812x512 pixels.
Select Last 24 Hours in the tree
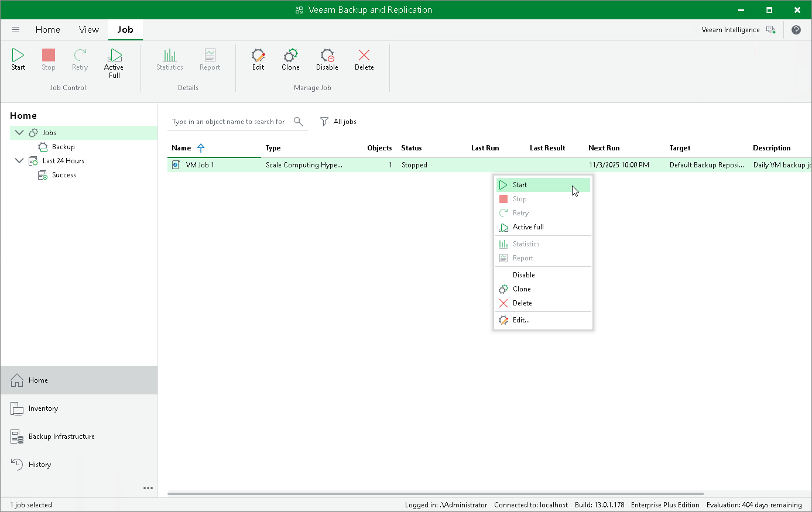pos(63,161)
